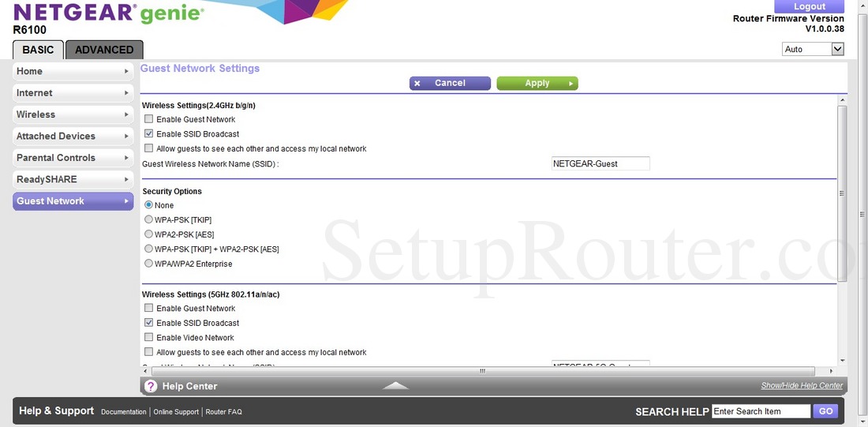Click the Help Center expand triangle
Screen dimensions: 868x427
tap(395, 386)
